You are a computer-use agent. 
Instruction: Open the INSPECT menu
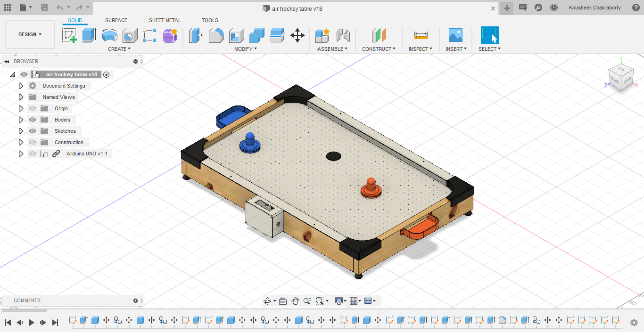[421, 49]
